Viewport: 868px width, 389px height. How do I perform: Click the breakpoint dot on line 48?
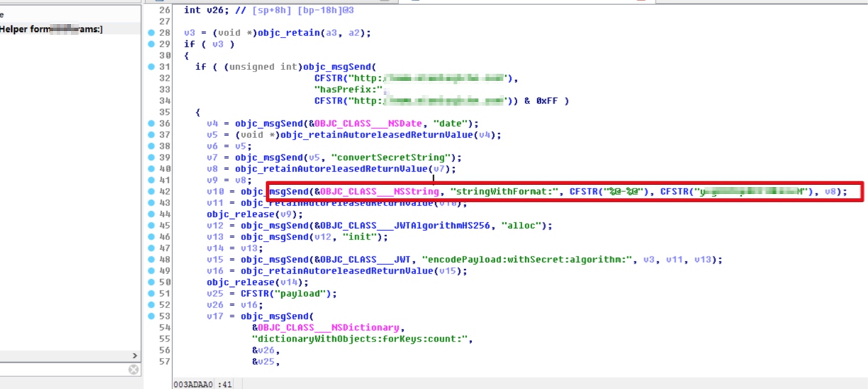click(151, 259)
